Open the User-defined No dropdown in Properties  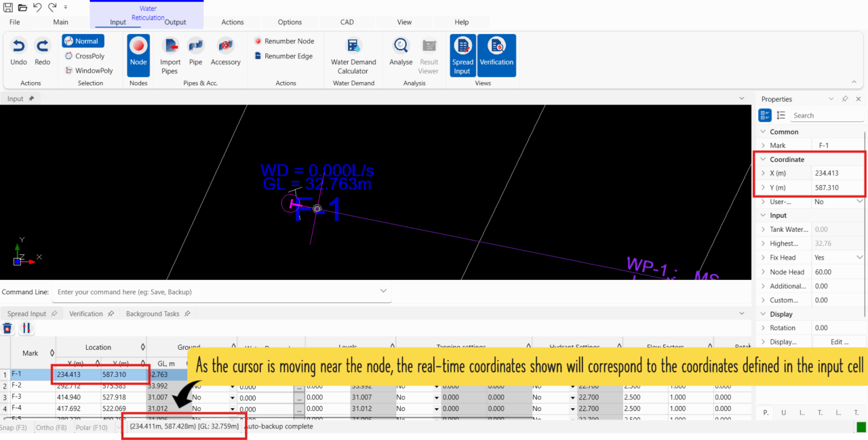(x=860, y=201)
